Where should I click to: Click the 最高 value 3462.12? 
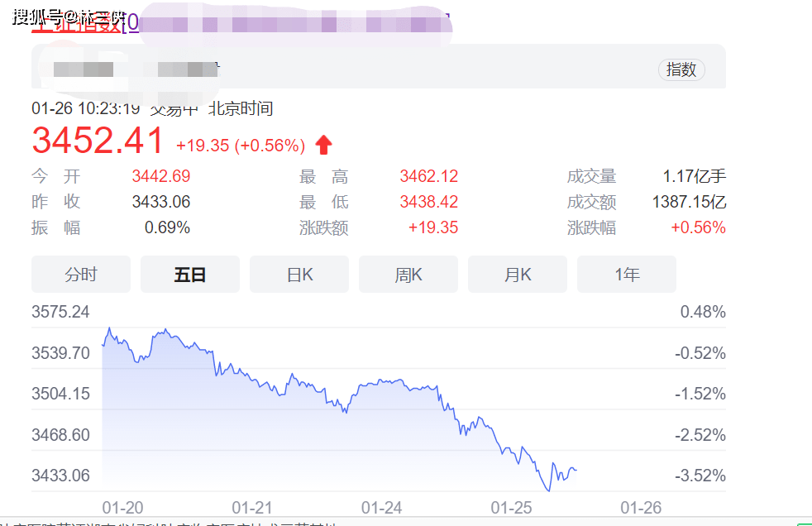(x=428, y=176)
